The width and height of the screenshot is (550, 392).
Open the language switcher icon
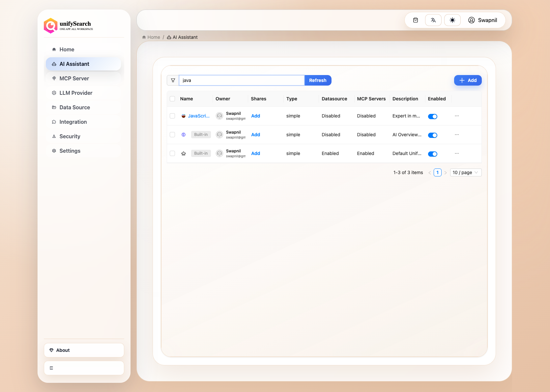click(433, 20)
